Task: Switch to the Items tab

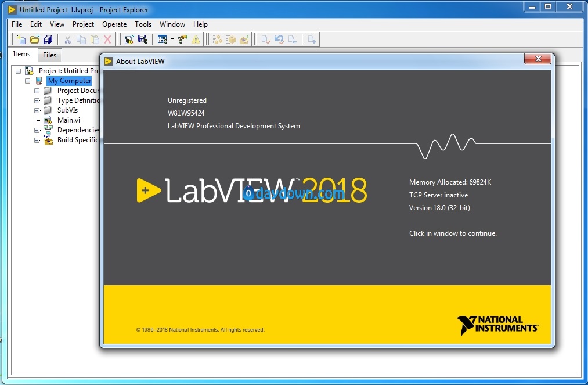Action: 21,54
